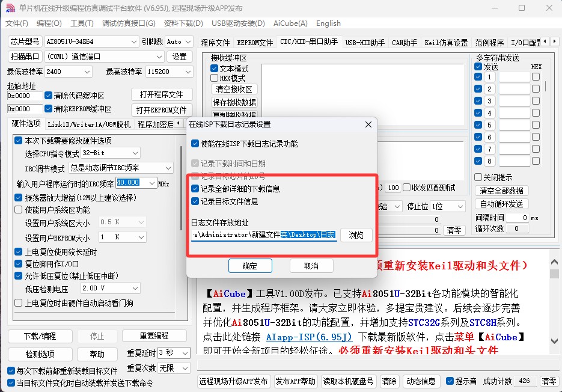Switch to EEPROM文件 tab
Viewport: 562px width, 392px height.
tap(255, 43)
